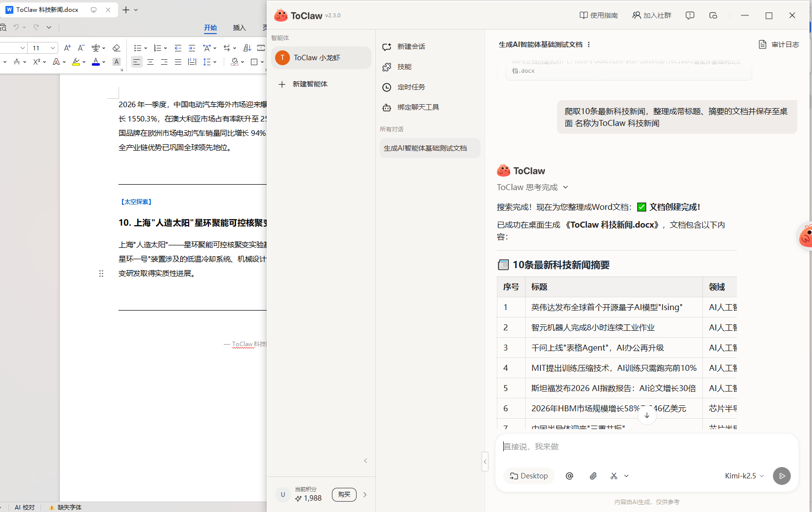
Task: Select the ToClaw 小龙虾 agent
Action: [x=321, y=58]
